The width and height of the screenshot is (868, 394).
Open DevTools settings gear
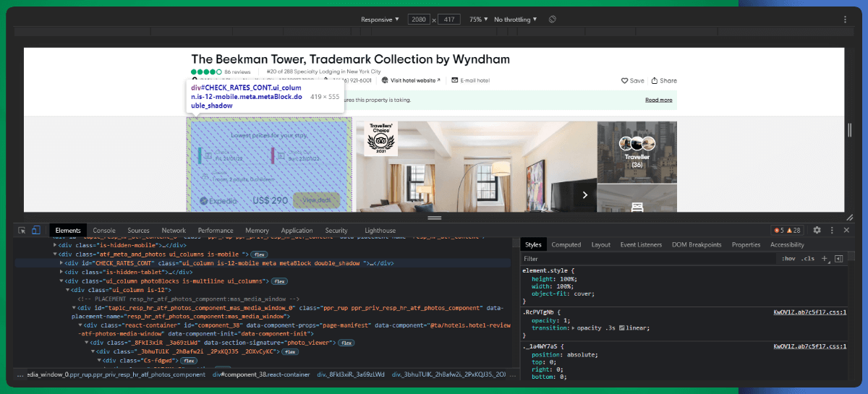tap(817, 230)
